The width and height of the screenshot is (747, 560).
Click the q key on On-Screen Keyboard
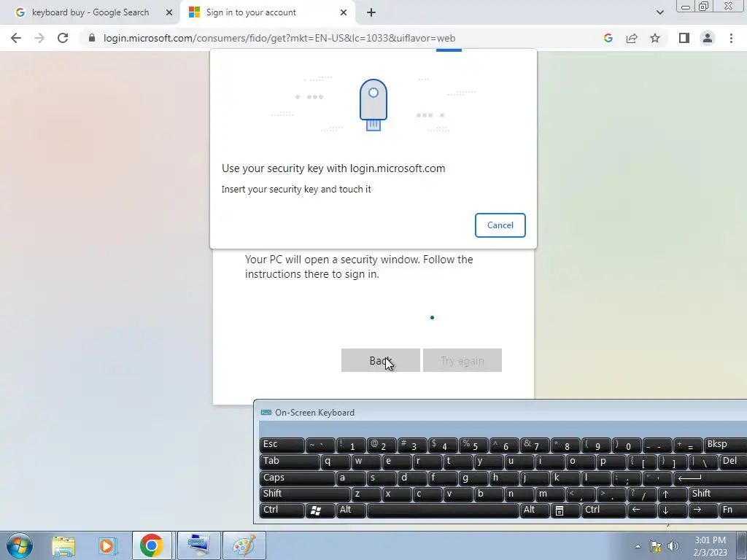tap(336, 462)
